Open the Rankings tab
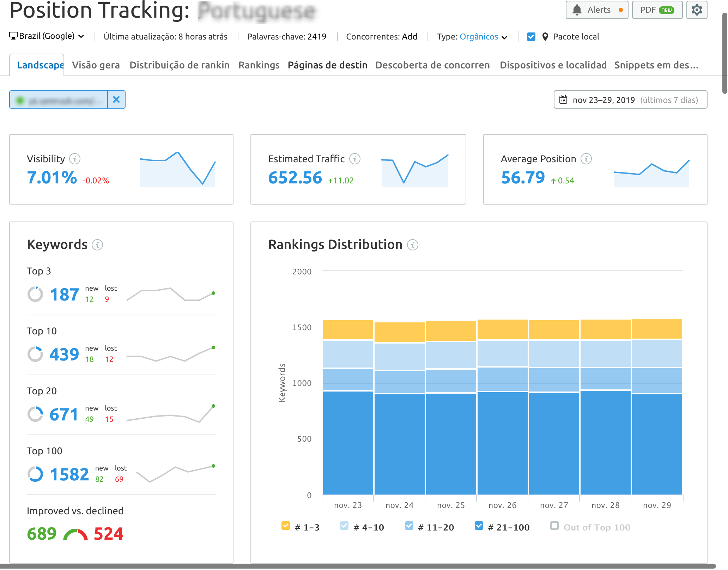728x570 pixels. pyautogui.click(x=259, y=65)
